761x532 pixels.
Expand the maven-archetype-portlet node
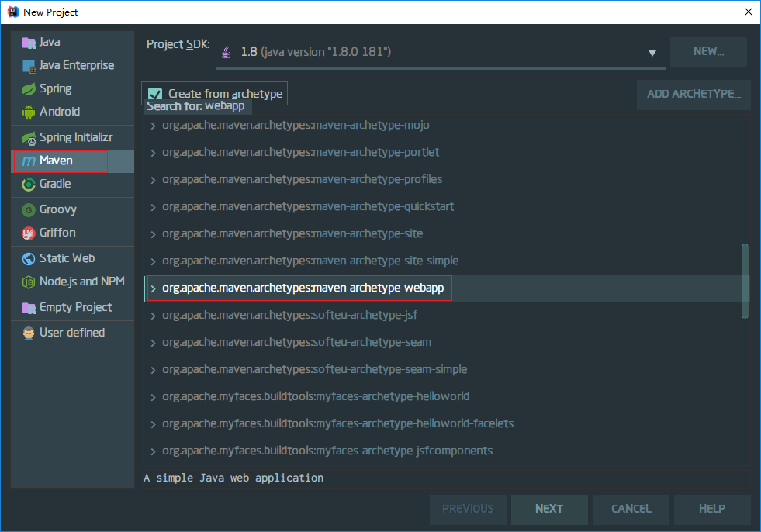pos(153,154)
